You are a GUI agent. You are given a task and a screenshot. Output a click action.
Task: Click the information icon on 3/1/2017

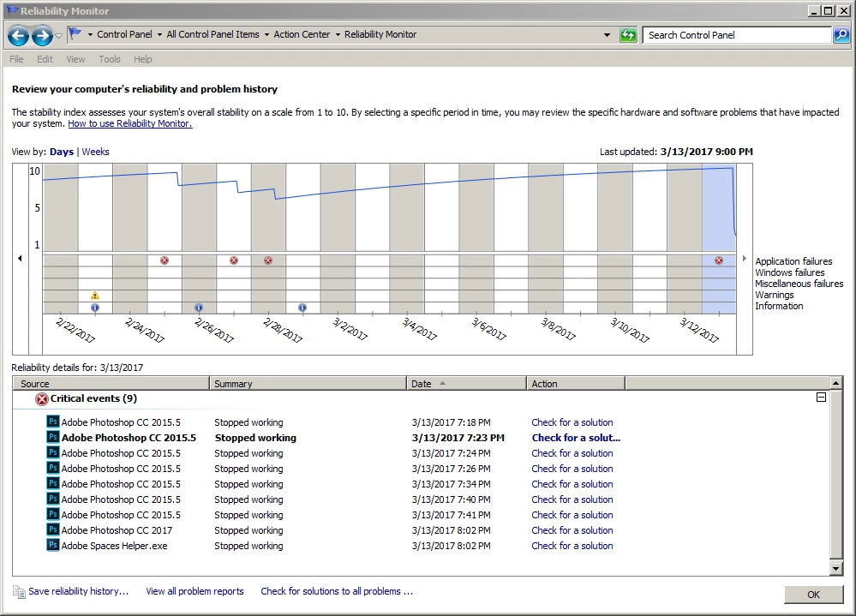click(x=302, y=308)
